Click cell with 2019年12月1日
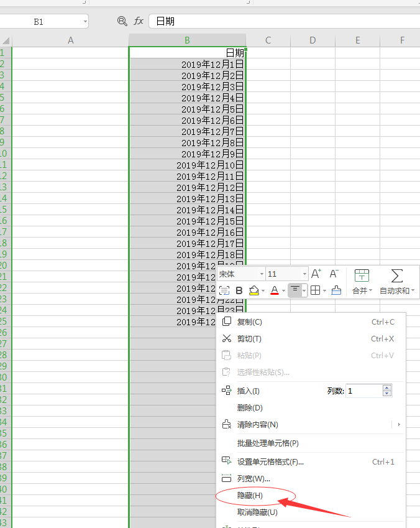 tap(188, 64)
